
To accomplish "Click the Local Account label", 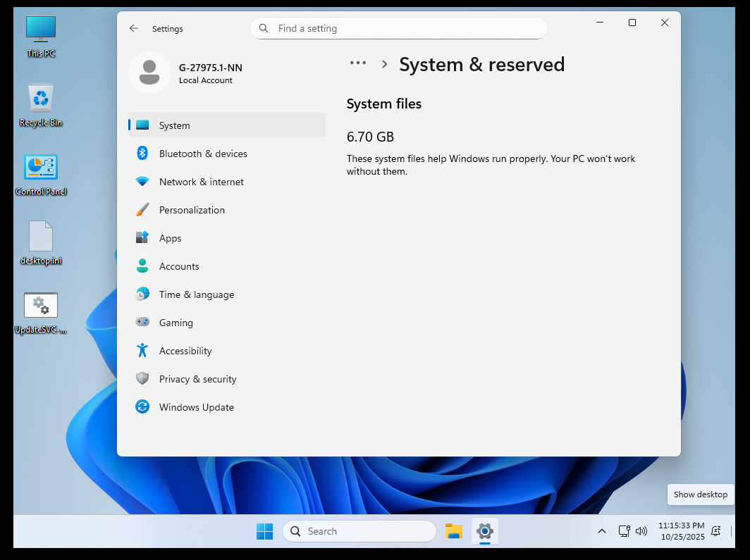I will pyautogui.click(x=206, y=81).
